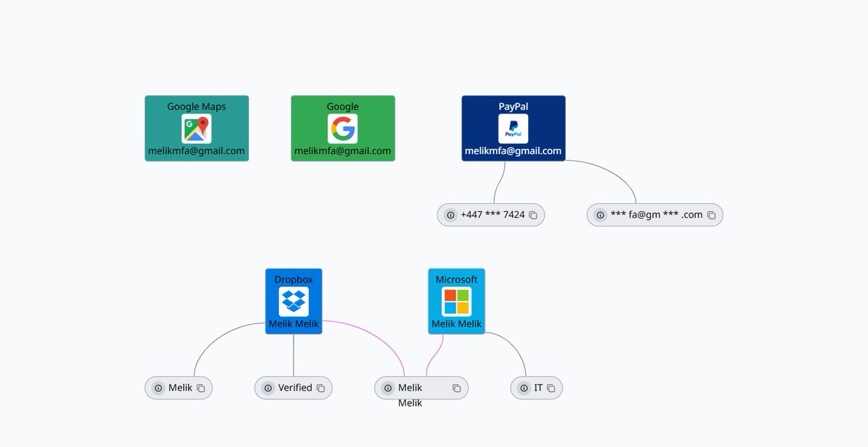Open info icon on Verified node
Screen dimensions: 868x447
[268, 388]
